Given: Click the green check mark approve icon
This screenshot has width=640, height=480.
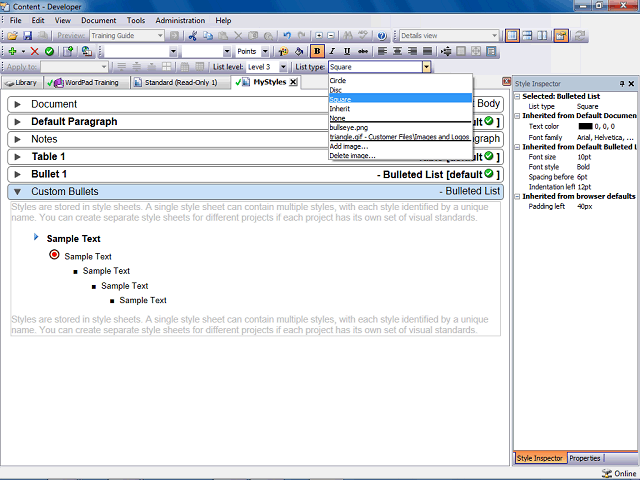Looking at the screenshot, I should point(49,51).
